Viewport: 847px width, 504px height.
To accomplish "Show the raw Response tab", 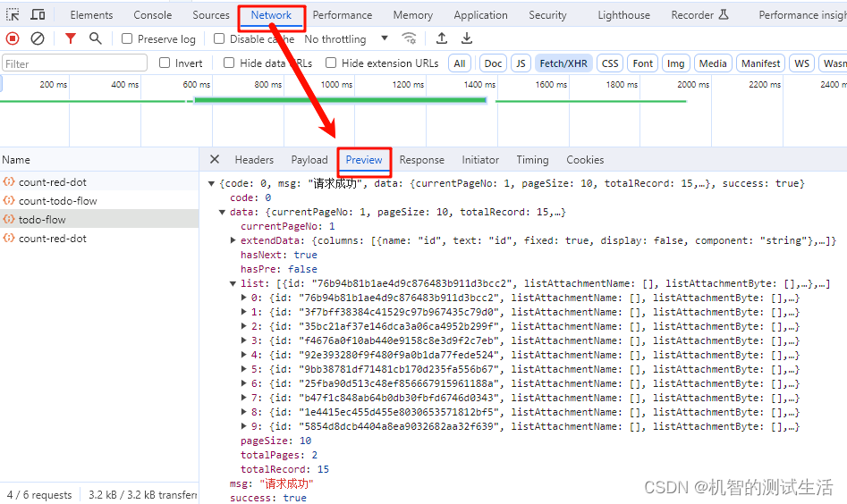I will coord(422,160).
